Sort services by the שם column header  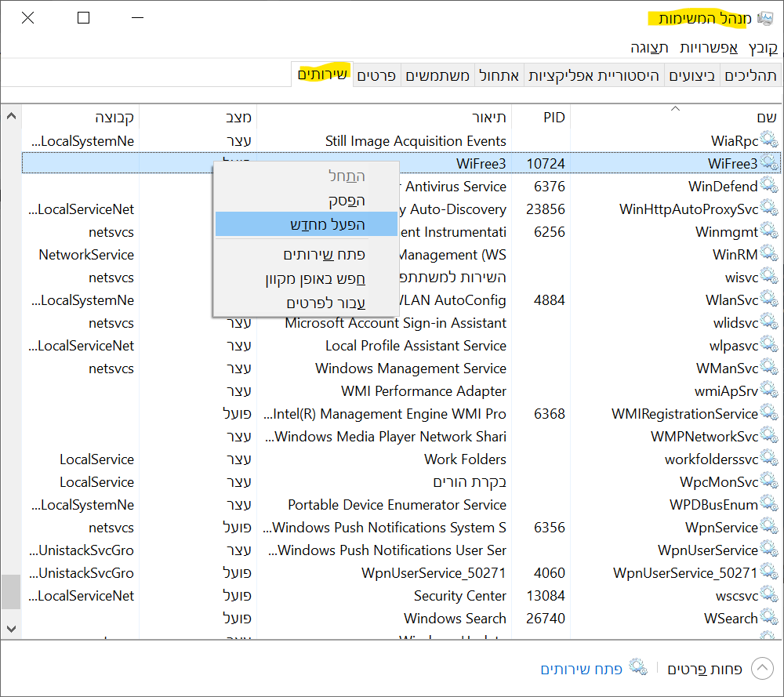tap(766, 118)
